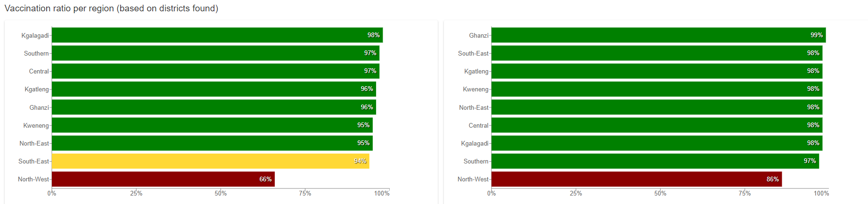
Task: Click the Kweneng bar labeled 95%
Action: [212, 125]
